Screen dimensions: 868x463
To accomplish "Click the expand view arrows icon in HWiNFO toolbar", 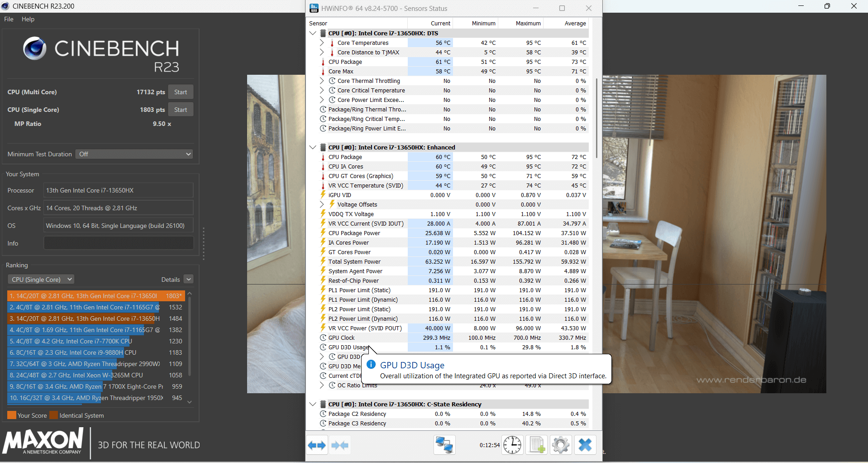I will (317, 445).
